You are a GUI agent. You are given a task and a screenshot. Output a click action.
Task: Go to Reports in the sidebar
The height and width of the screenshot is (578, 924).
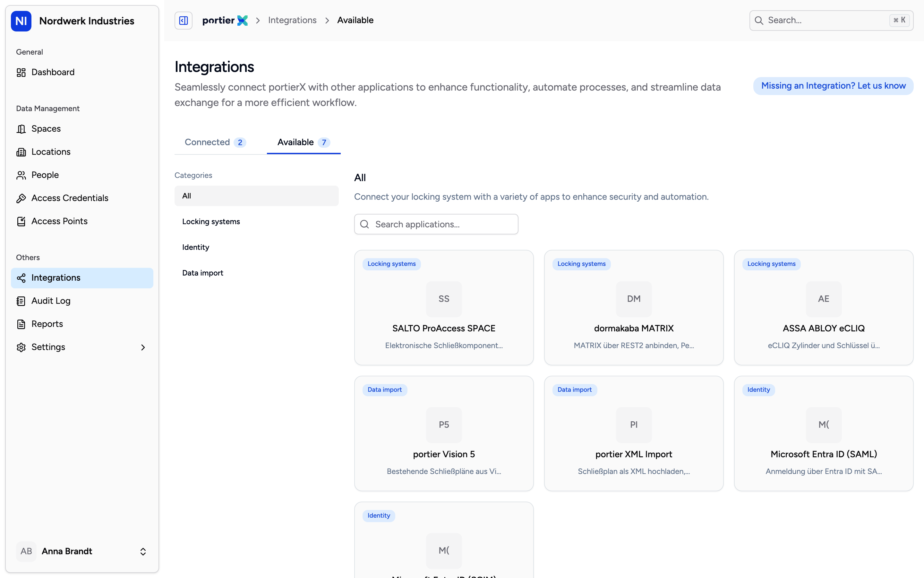click(82, 324)
